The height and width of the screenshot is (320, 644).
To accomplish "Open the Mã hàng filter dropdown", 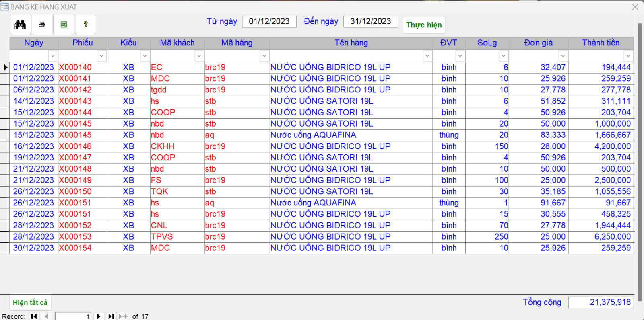I will point(264,56).
